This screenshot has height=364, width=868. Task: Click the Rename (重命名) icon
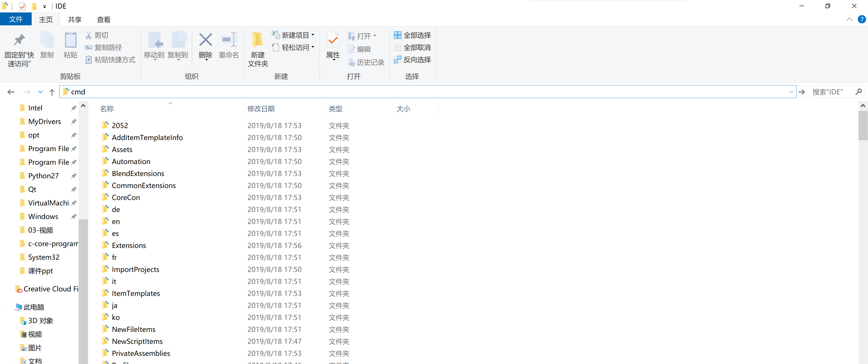[229, 40]
